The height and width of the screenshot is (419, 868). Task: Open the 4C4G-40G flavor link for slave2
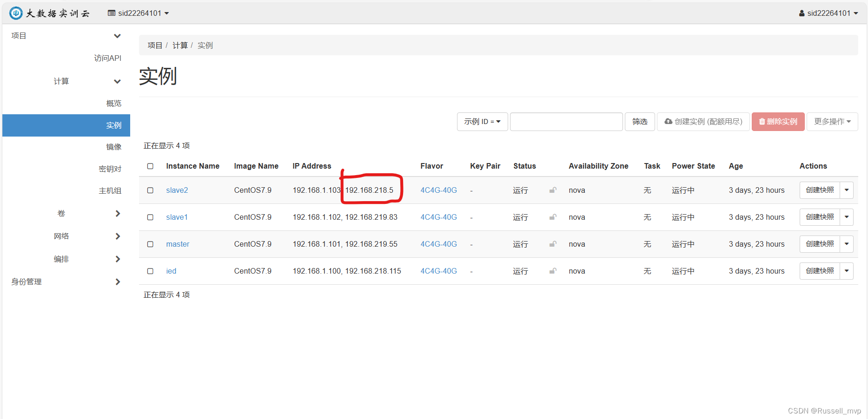pos(438,190)
